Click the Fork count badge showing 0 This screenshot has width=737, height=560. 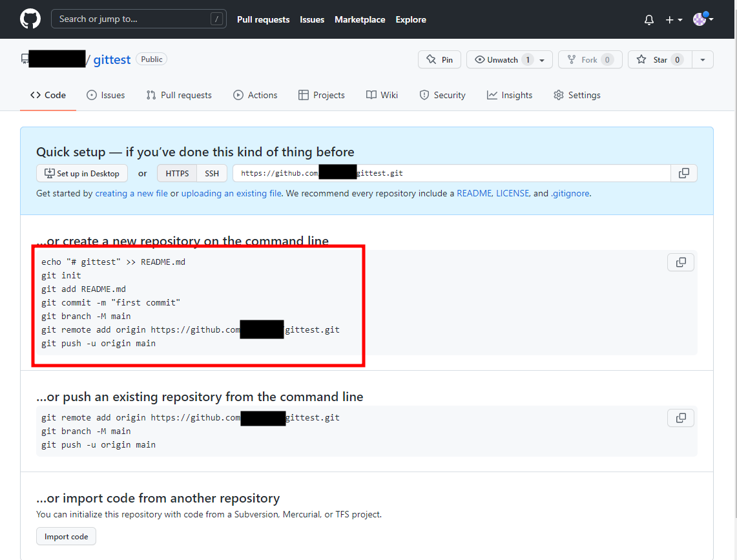(607, 59)
